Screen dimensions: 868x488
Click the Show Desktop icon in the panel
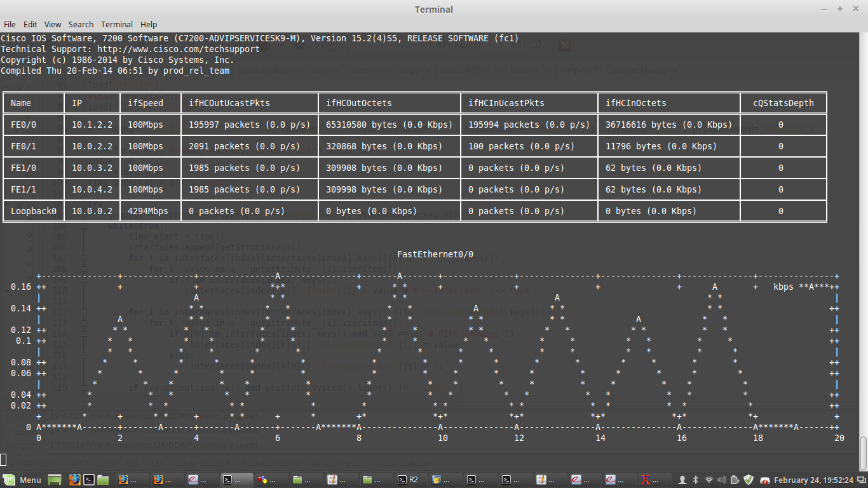(55, 480)
